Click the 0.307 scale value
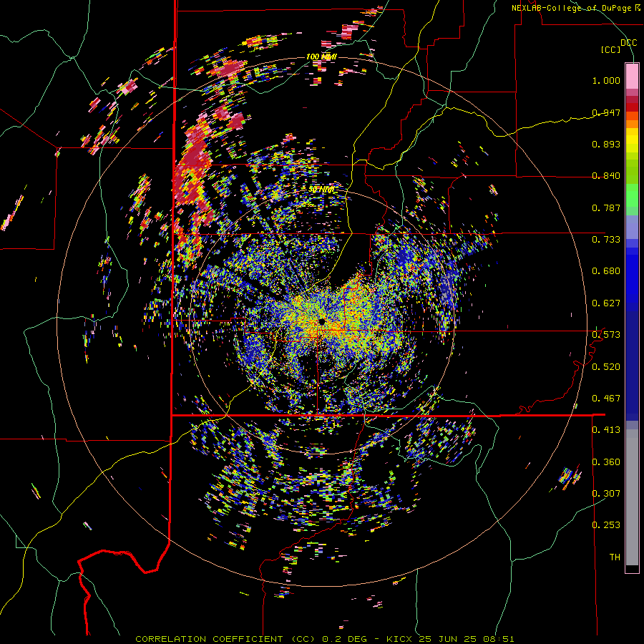The image size is (644, 644). [606, 493]
